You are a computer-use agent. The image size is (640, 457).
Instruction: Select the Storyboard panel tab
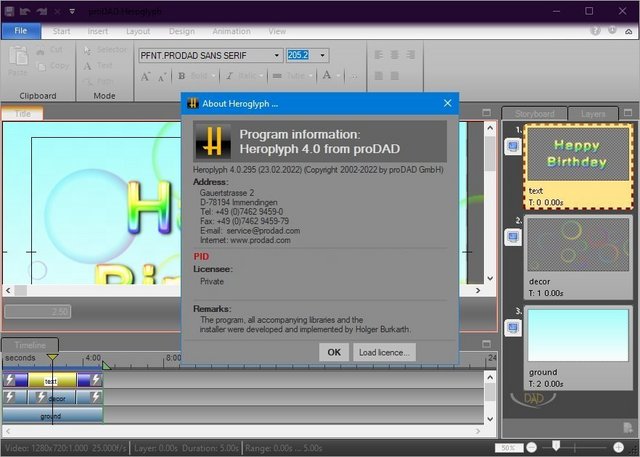point(534,114)
